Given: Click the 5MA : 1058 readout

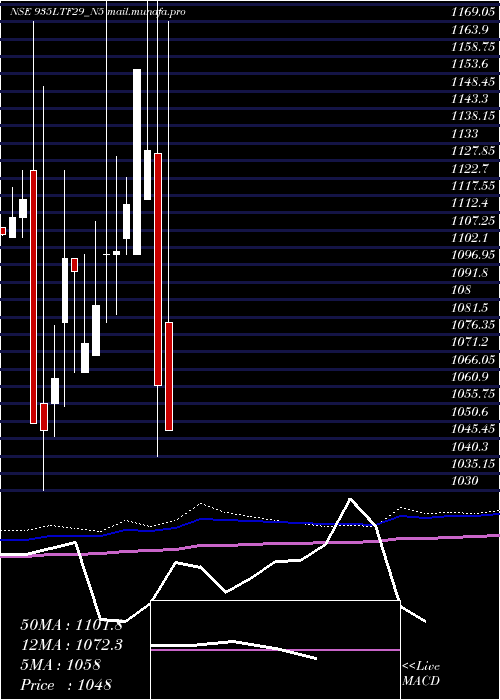Looking at the screenshot, I should coord(60,665).
